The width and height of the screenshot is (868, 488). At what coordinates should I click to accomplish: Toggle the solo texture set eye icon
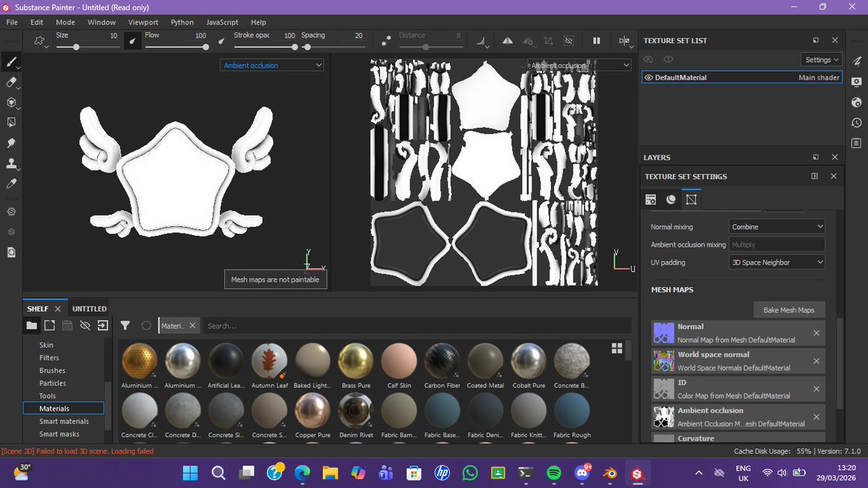click(x=668, y=59)
